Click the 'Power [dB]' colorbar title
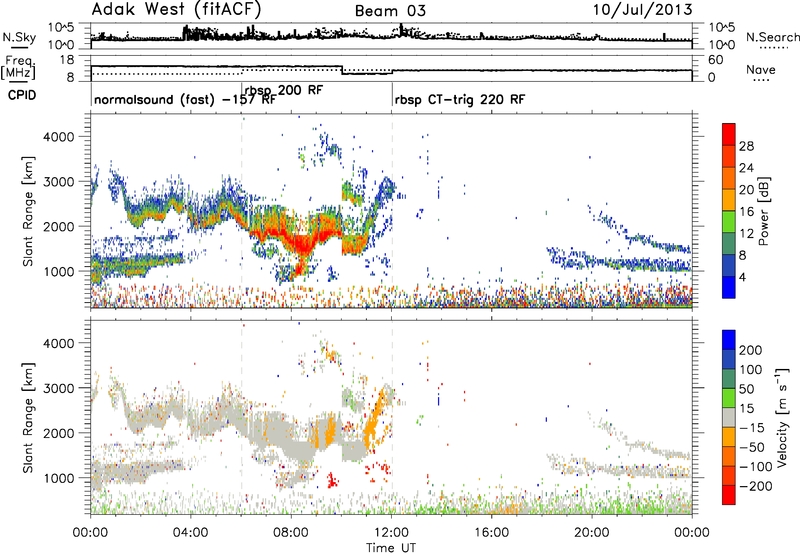 (764, 211)
